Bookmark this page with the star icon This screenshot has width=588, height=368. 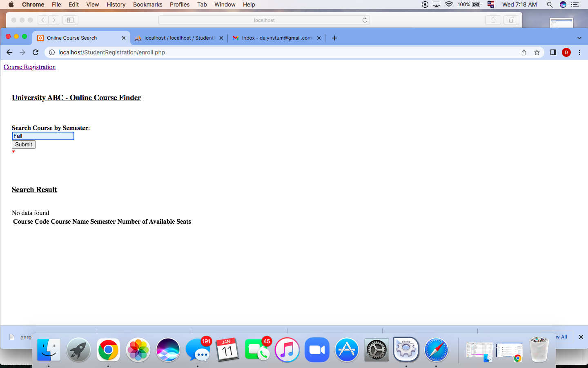click(x=537, y=52)
